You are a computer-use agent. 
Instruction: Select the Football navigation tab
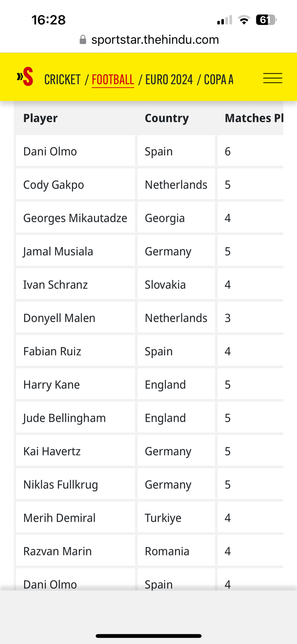[113, 80]
